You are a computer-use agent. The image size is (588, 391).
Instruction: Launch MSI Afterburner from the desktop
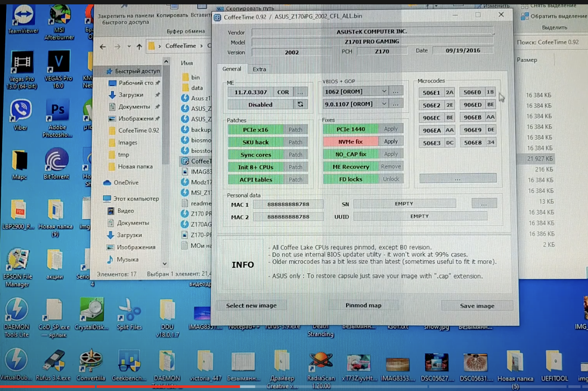point(59,22)
